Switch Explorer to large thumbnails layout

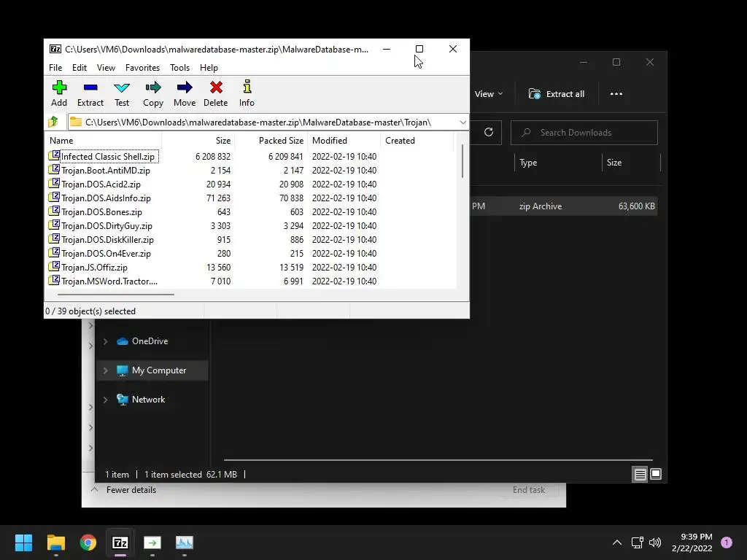pyautogui.click(x=656, y=474)
